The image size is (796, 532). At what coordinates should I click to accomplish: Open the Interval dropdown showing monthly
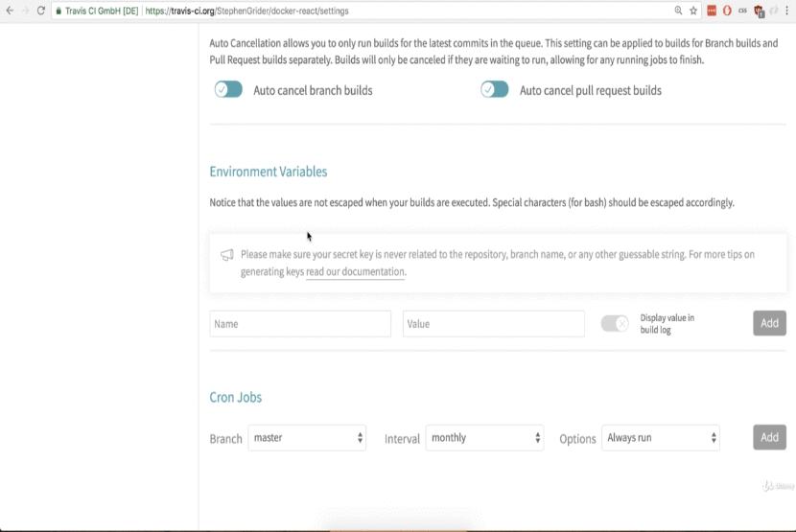point(485,437)
